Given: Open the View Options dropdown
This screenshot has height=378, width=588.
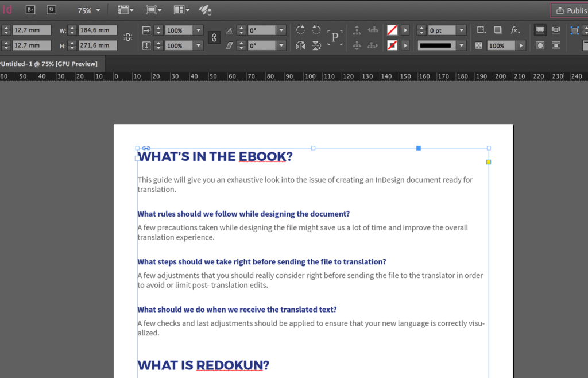Looking at the screenshot, I should pos(126,10).
